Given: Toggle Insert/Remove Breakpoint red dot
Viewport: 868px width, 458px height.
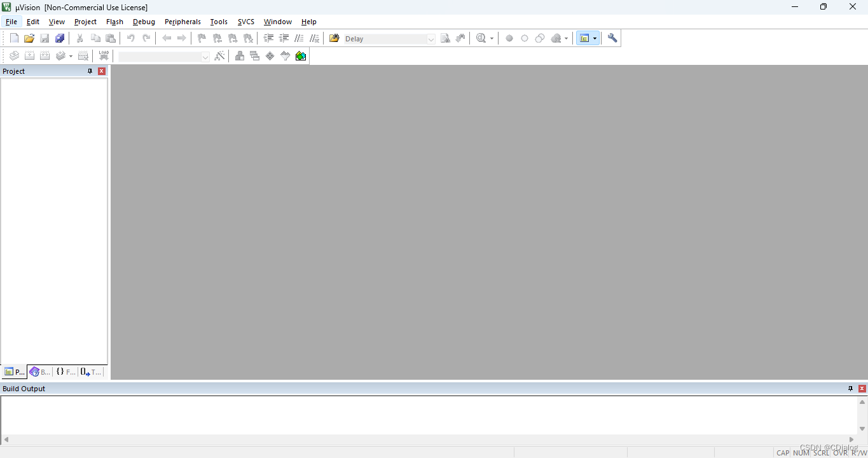Looking at the screenshot, I should point(509,38).
